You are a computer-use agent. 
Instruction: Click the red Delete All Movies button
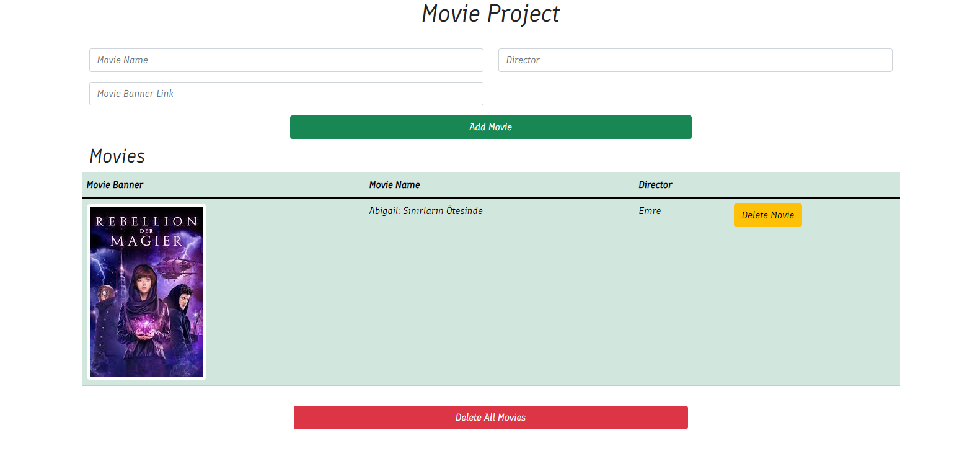point(490,418)
